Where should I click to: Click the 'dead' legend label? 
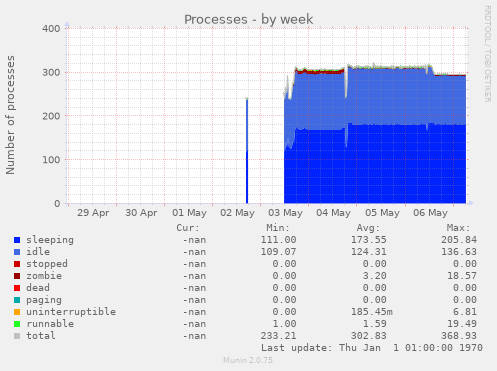(x=38, y=288)
